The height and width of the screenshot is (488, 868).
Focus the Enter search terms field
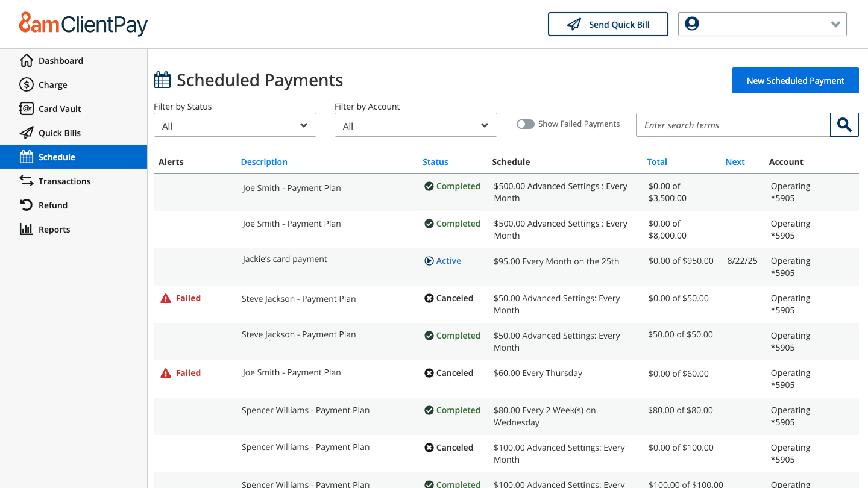[x=732, y=125]
